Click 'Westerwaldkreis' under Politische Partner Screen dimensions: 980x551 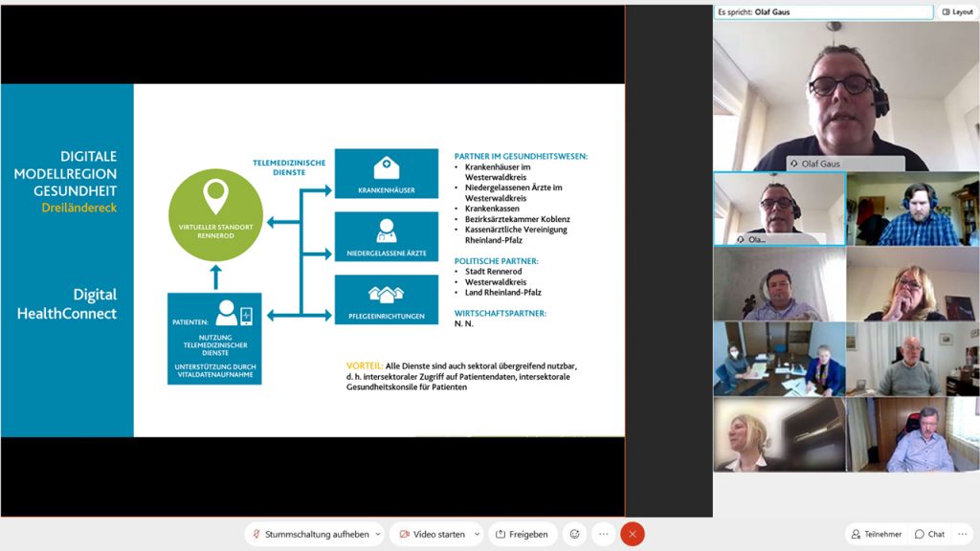496,282
